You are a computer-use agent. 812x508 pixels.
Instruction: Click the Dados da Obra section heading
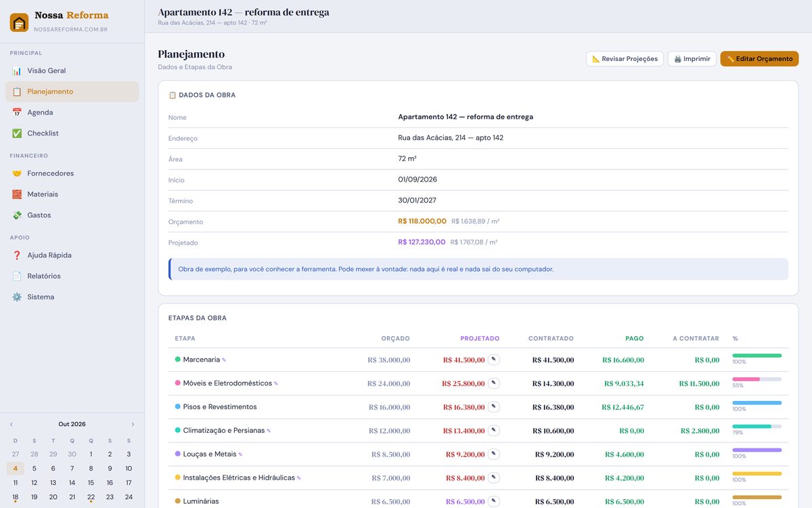(x=202, y=96)
